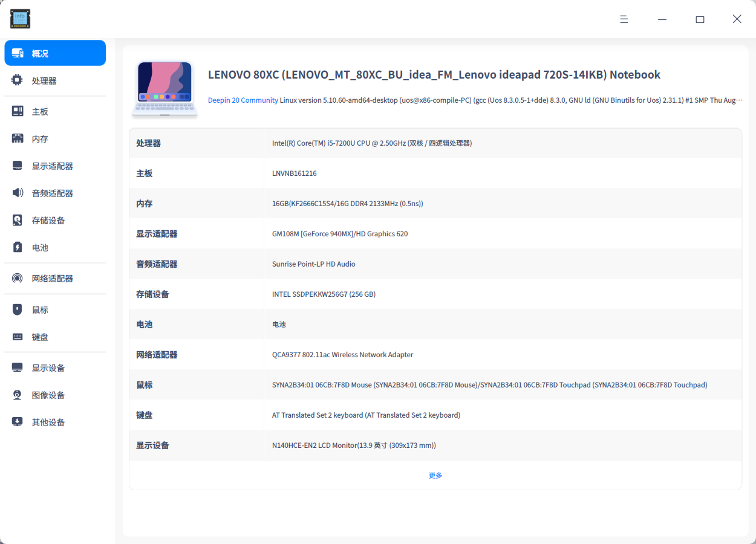Screen dimensions: 756x544
Task: Click the Deepin 20 Community link
Action: tap(243, 100)
